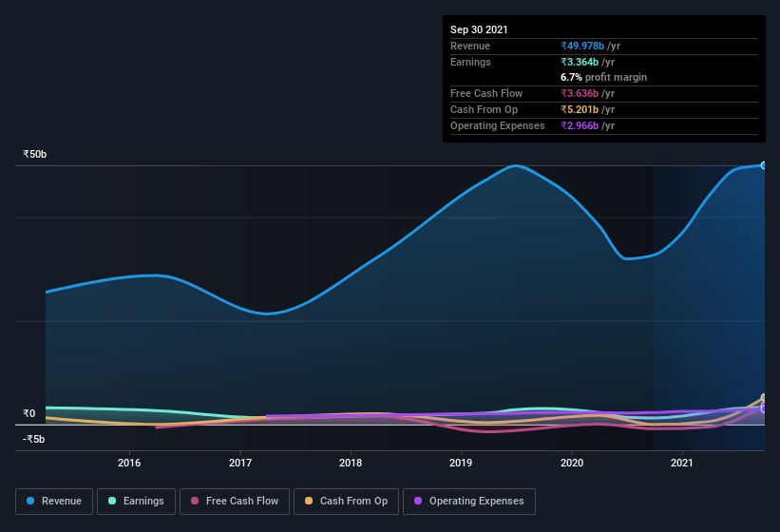Toggle the Earnings legend button
The image size is (780, 532).
point(136,502)
